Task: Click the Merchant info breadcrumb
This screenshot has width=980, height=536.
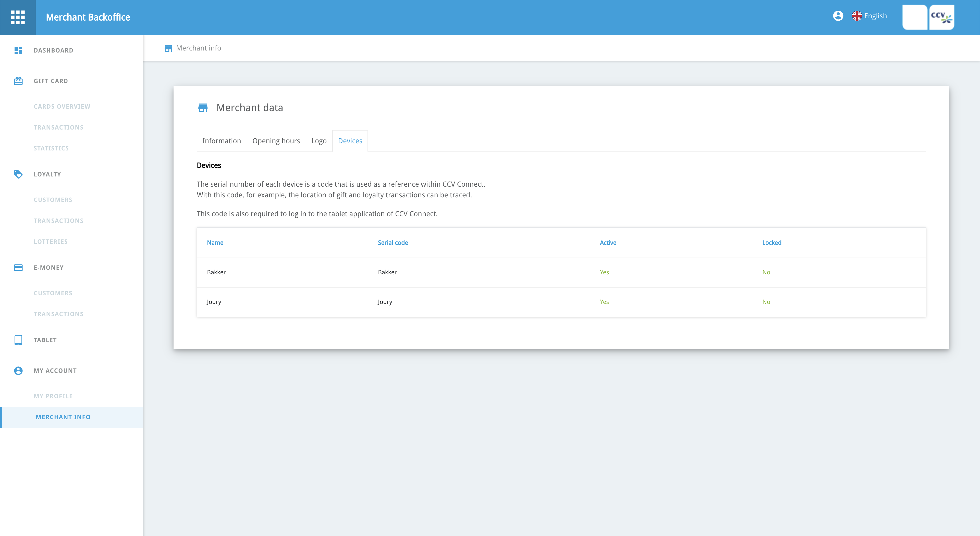Action: pyautogui.click(x=198, y=48)
